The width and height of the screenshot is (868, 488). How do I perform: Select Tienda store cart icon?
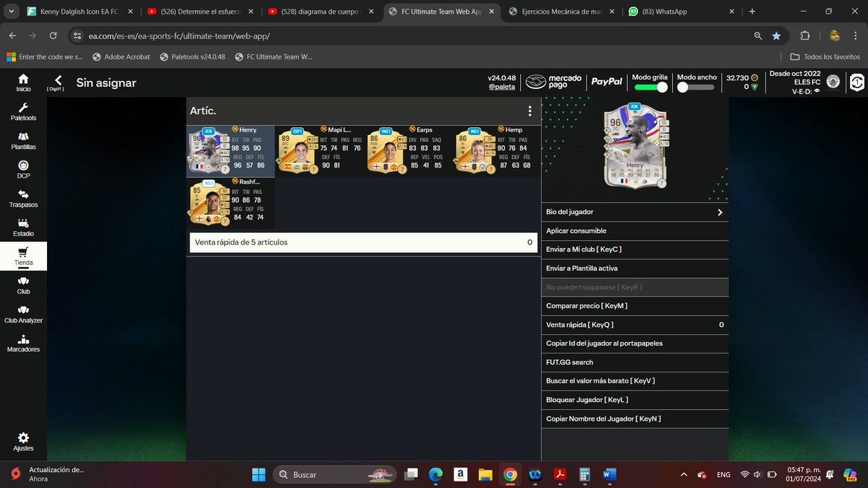point(23,256)
